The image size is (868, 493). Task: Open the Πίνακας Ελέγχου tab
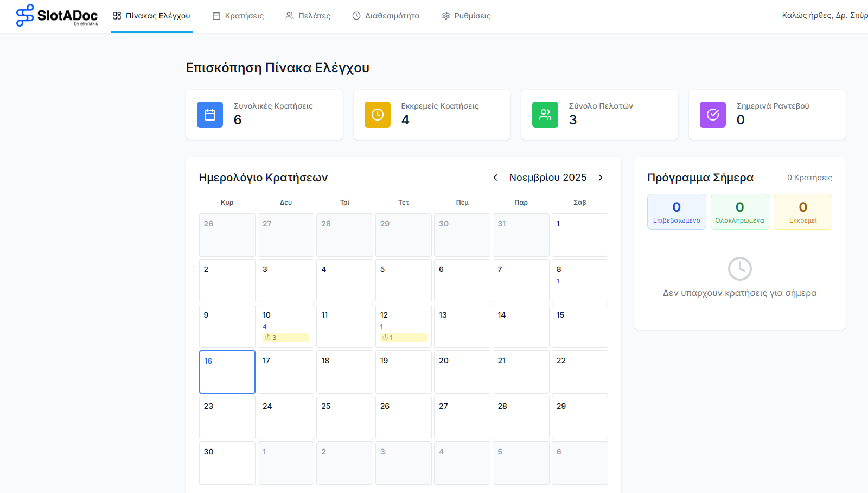tap(152, 16)
